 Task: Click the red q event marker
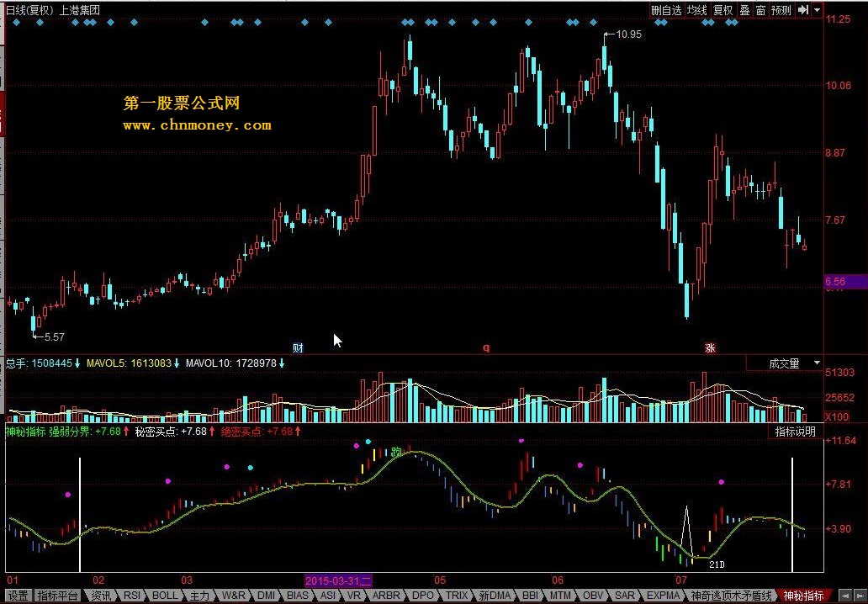(486, 348)
